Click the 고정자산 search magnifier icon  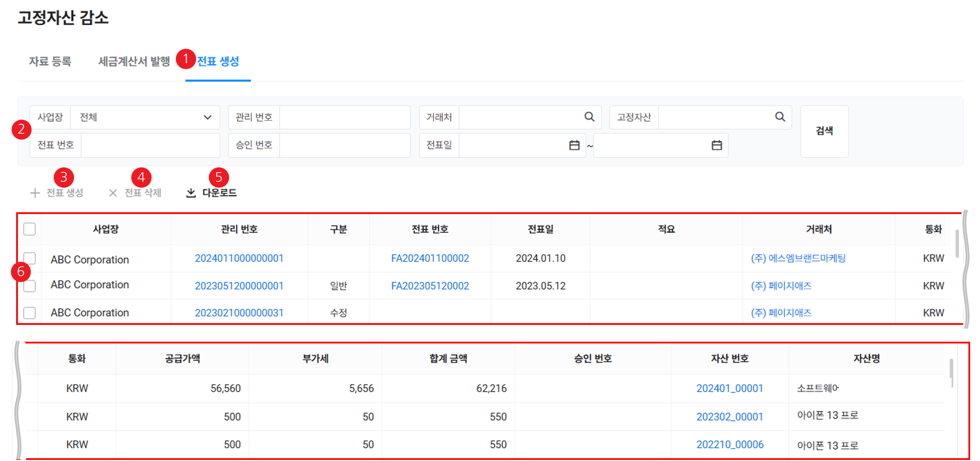click(x=780, y=117)
